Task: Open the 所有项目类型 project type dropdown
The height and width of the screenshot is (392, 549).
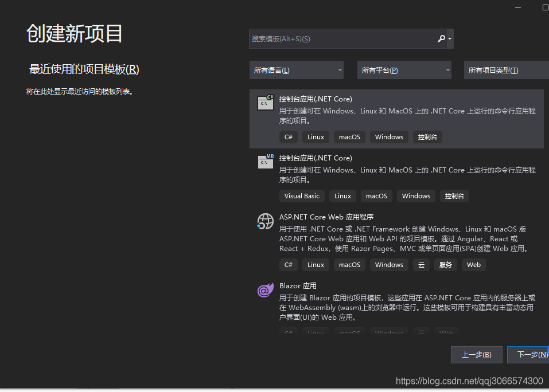Action: tap(507, 70)
